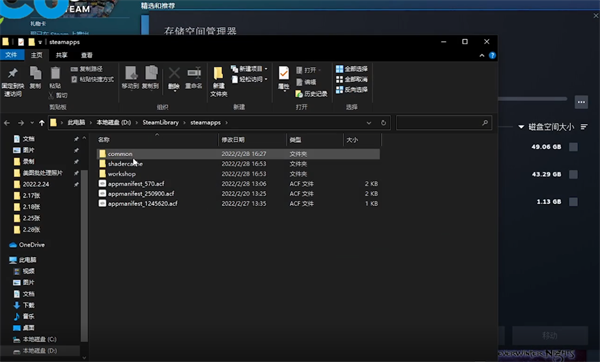
Task: Open the File (文件) menu tab
Action: coord(11,55)
